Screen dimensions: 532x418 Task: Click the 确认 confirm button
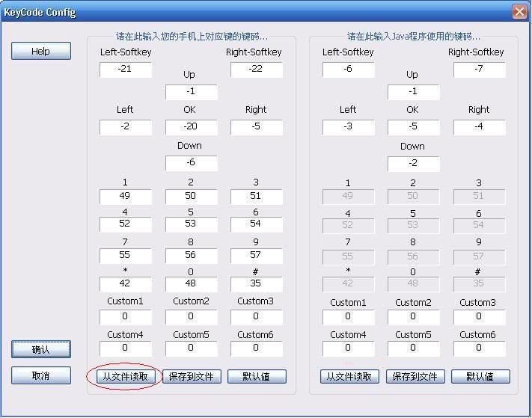(41, 349)
